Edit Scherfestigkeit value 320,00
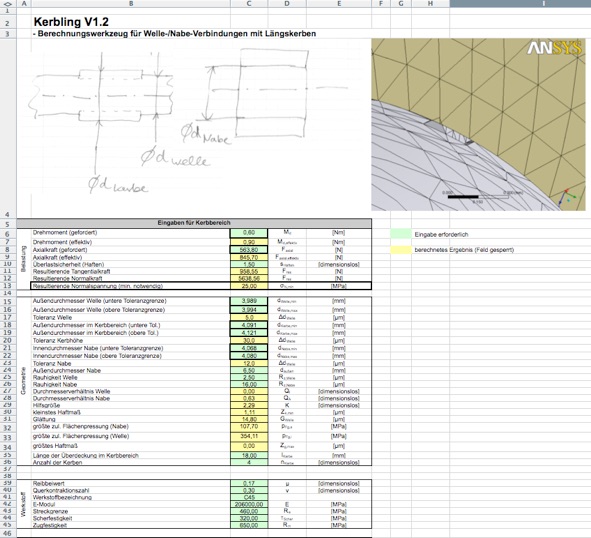This screenshot has width=591, height=538. [x=249, y=518]
